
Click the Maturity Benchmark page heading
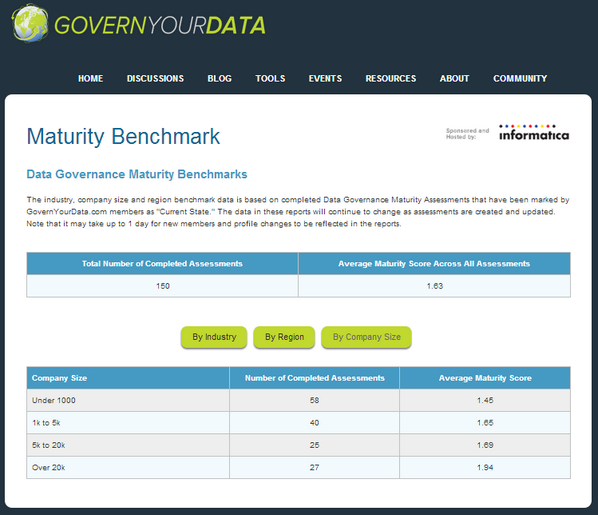click(124, 137)
